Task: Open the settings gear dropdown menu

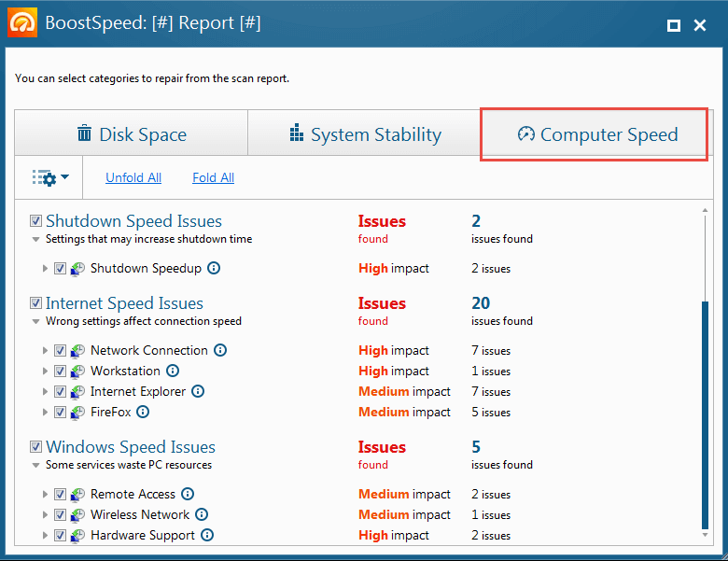Action: [x=50, y=177]
